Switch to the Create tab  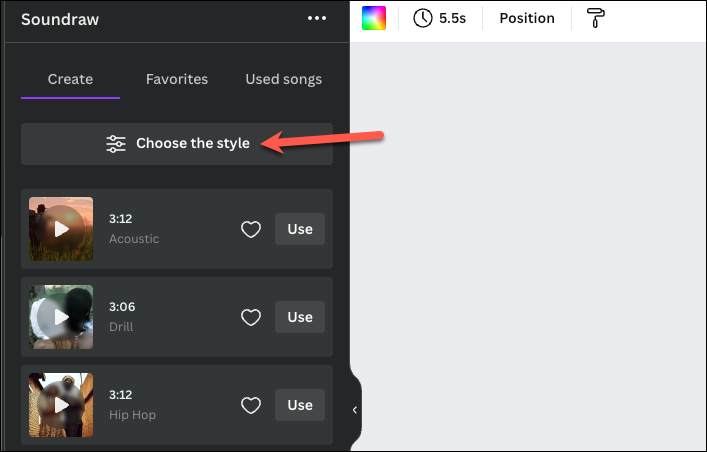(70, 79)
